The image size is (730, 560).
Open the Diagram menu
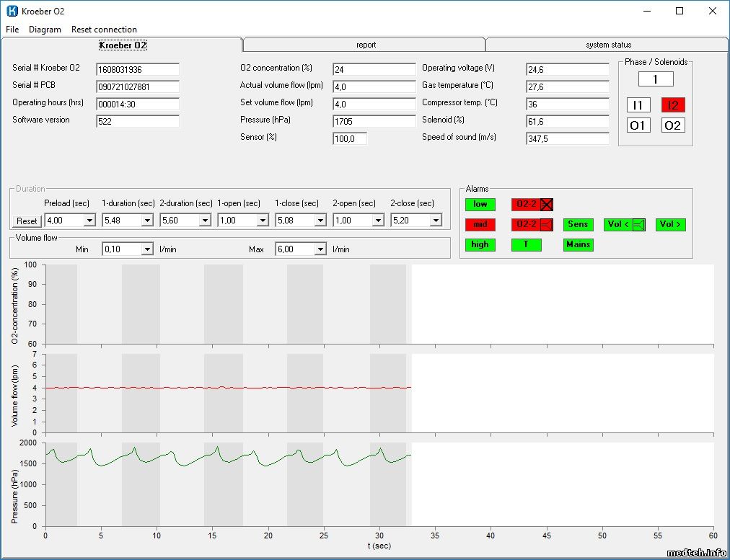(45, 30)
